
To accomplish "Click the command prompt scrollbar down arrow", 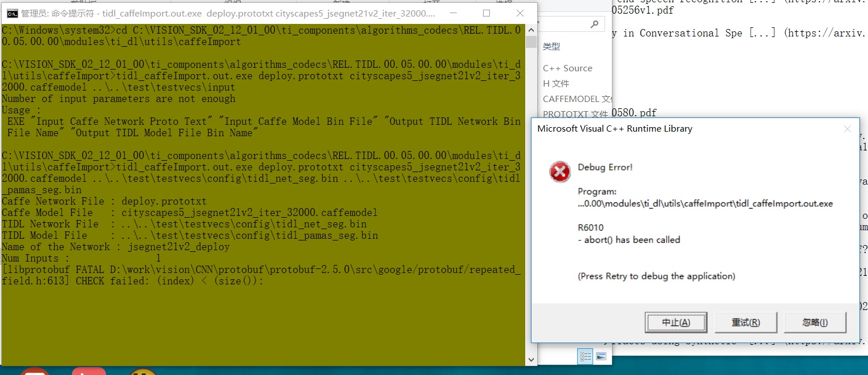I will click(531, 360).
